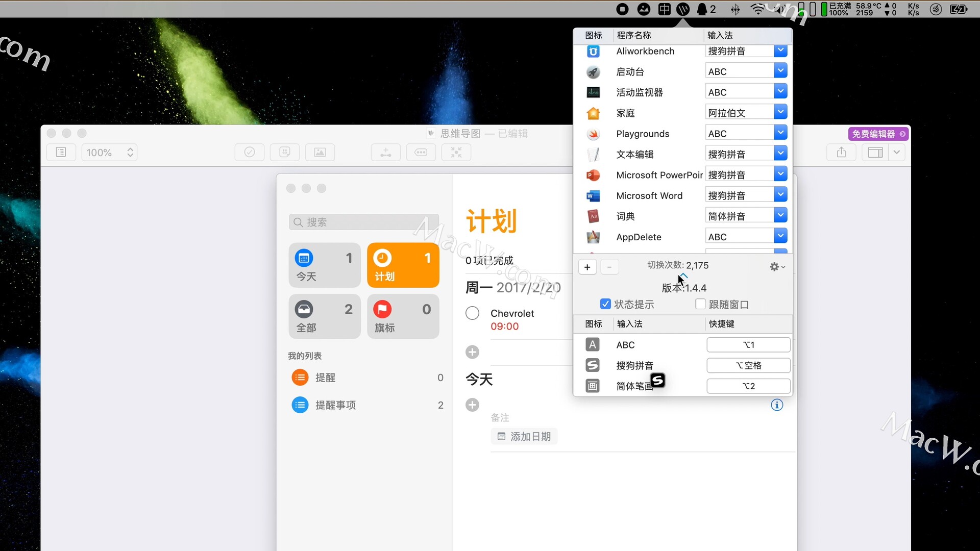
Task: Click the 添加日期 button
Action: point(524,437)
